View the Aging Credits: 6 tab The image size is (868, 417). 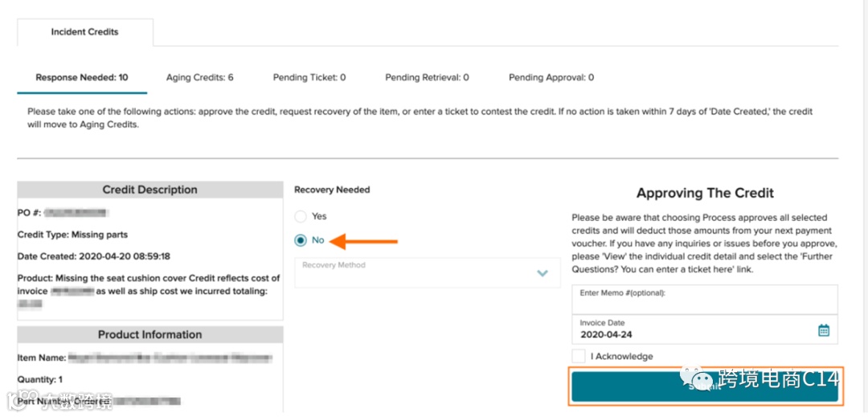point(199,78)
